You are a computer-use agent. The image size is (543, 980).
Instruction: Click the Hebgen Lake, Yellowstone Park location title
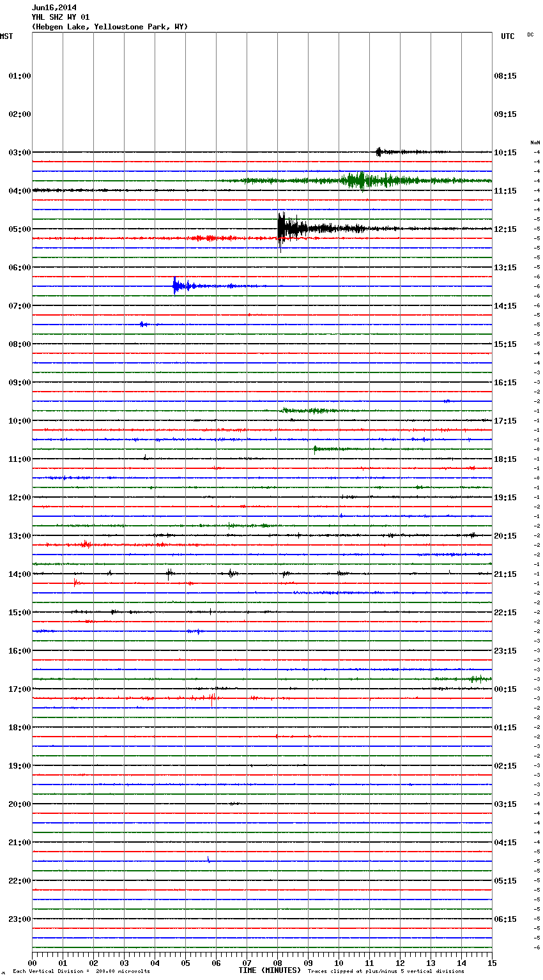(110, 27)
